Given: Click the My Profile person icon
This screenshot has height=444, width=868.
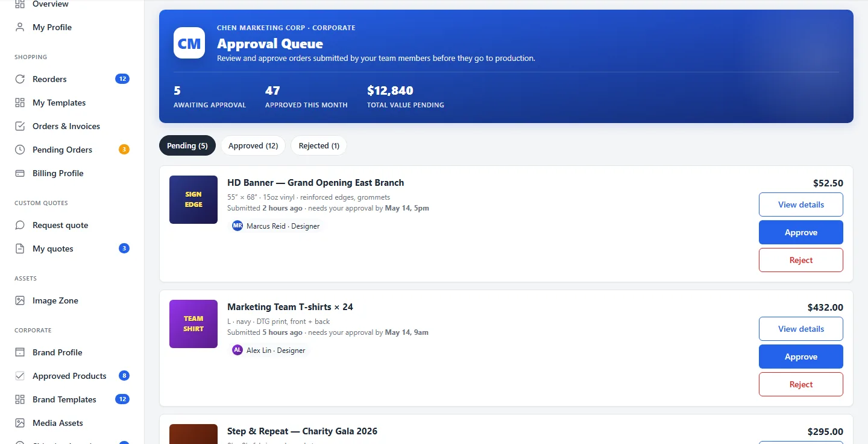Looking at the screenshot, I should 20,27.
